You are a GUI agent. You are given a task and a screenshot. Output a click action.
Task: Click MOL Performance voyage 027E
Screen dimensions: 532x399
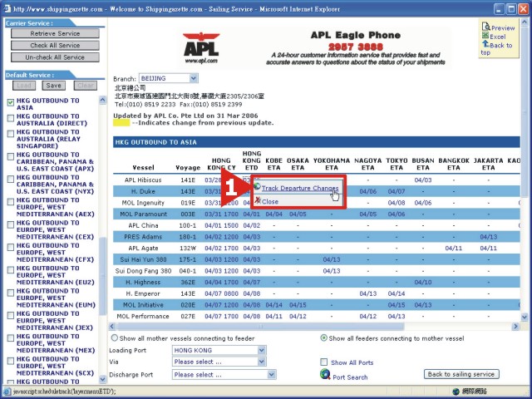[x=188, y=316]
